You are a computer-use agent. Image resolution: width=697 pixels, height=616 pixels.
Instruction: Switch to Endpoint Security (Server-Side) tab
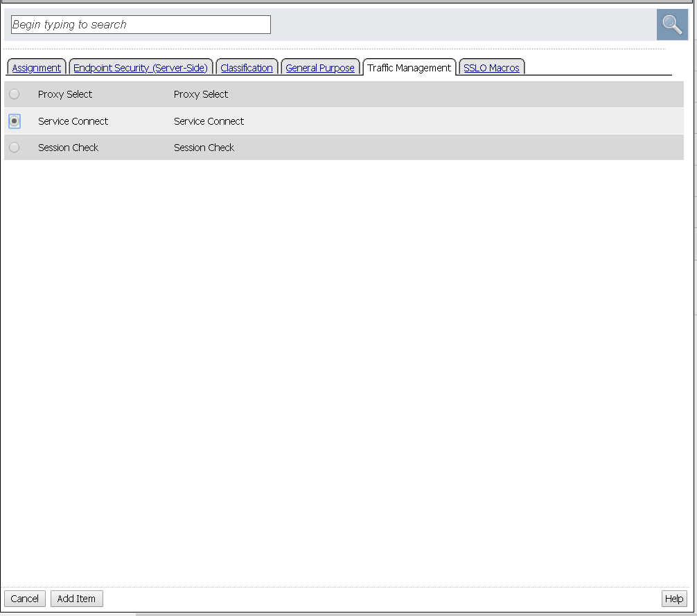click(141, 68)
